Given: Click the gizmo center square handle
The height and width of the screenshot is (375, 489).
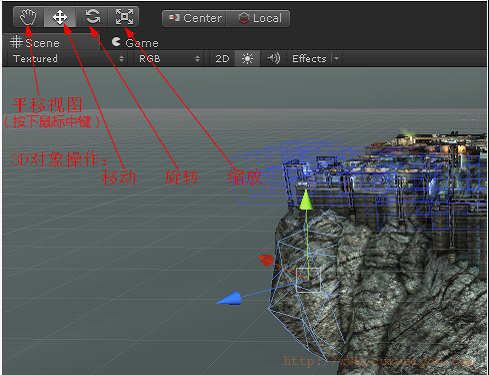Looking at the screenshot, I should (x=308, y=280).
